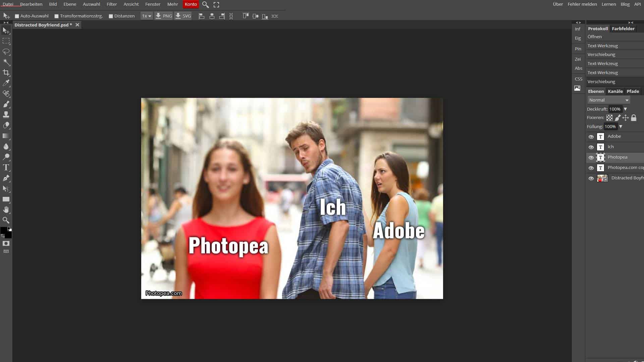Select the Clone Stamp tool
The width and height of the screenshot is (644, 362).
point(6,115)
